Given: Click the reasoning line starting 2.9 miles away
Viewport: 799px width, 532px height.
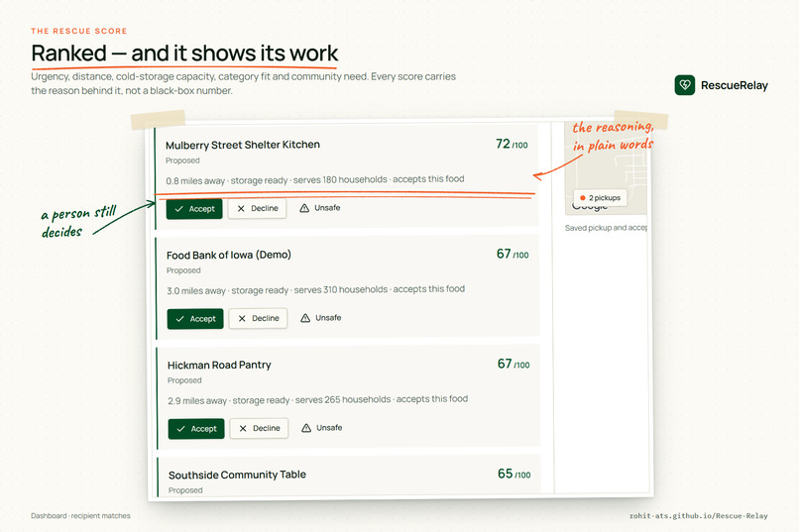Looking at the screenshot, I should pyautogui.click(x=318, y=399).
